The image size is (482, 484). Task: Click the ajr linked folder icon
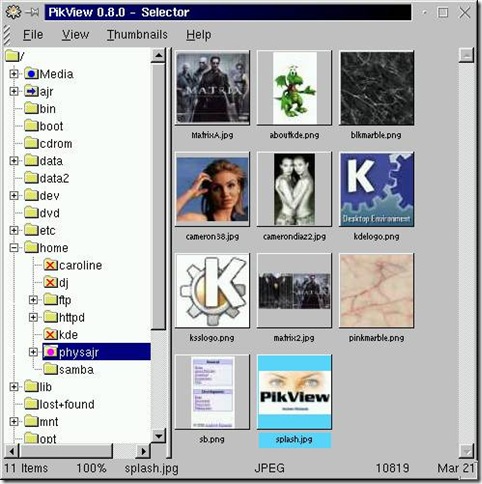31,91
